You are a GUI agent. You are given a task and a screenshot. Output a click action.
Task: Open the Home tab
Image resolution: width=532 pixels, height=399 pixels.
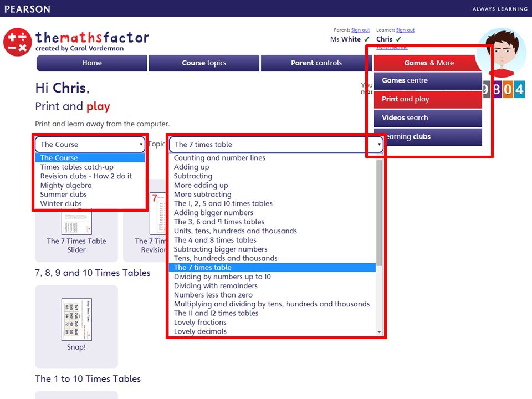[x=92, y=63]
